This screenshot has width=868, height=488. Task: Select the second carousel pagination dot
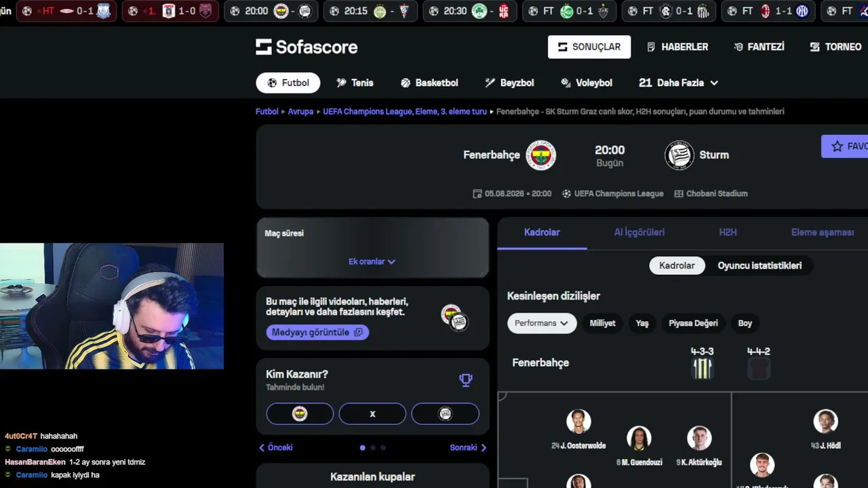[x=372, y=447]
